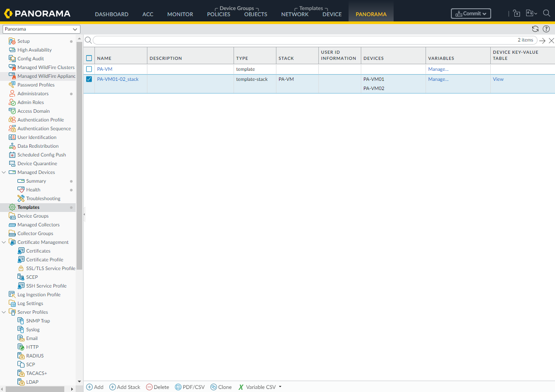This screenshot has width=555, height=392.
Task: Open the PA-VM template link
Action: [x=105, y=69]
